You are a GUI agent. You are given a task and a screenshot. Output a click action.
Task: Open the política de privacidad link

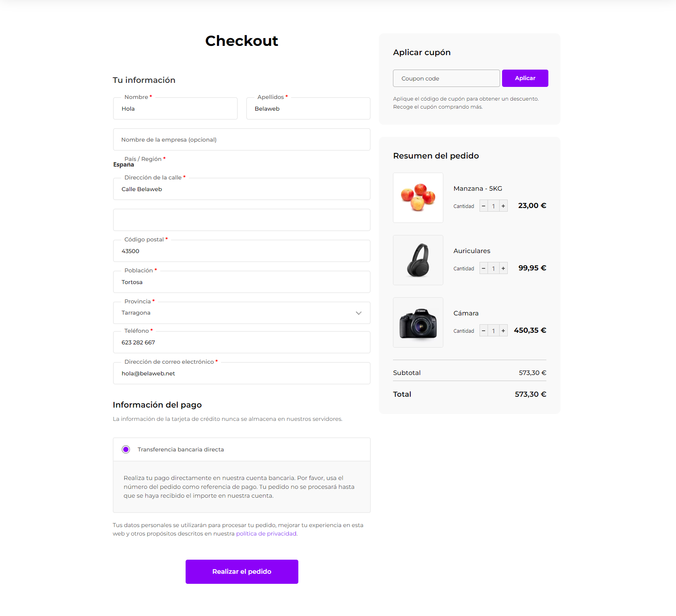tap(266, 534)
